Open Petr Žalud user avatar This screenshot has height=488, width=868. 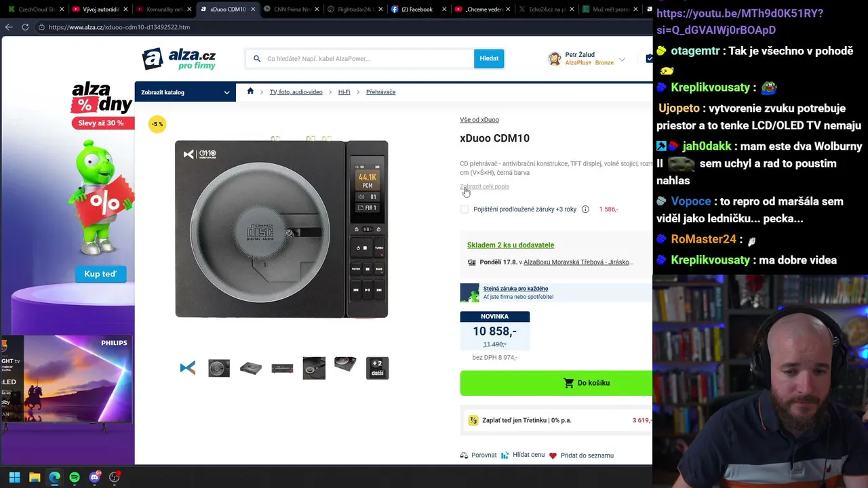(555, 59)
